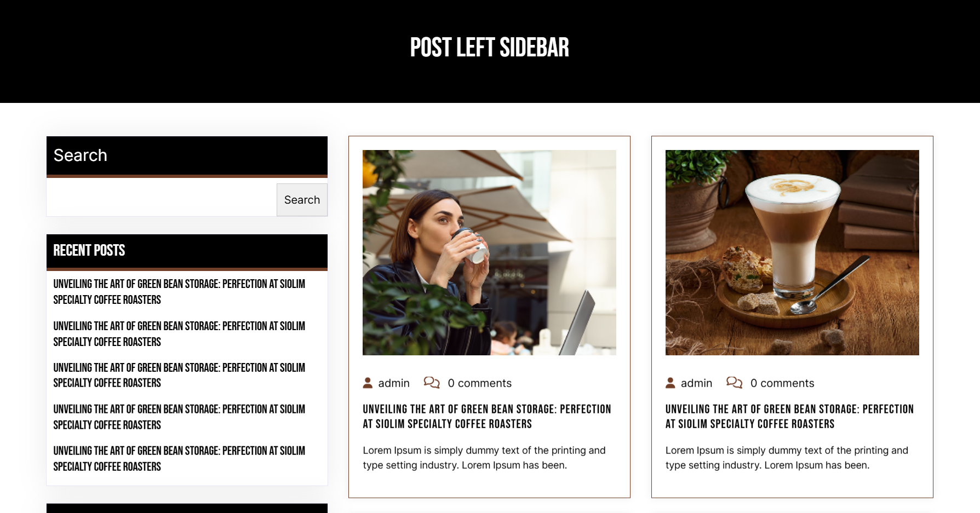
Task: Click the admin author link on the first post
Action: (x=394, y=383)
